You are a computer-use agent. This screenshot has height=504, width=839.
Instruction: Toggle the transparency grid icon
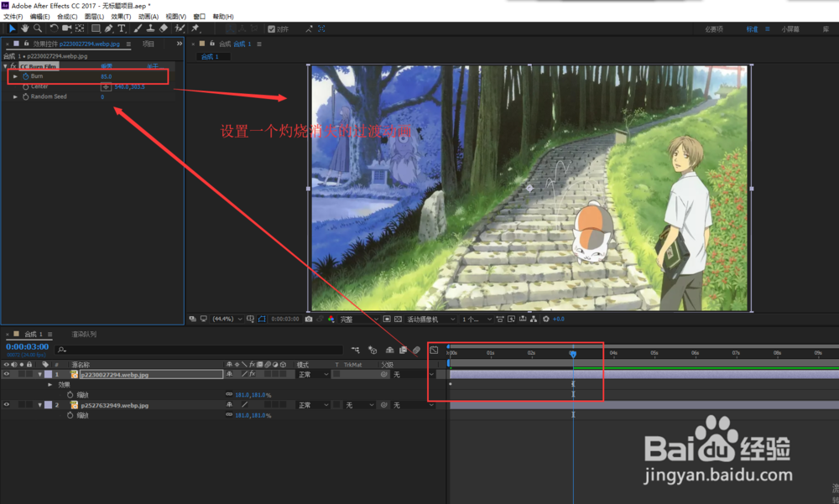click(398, 319)
